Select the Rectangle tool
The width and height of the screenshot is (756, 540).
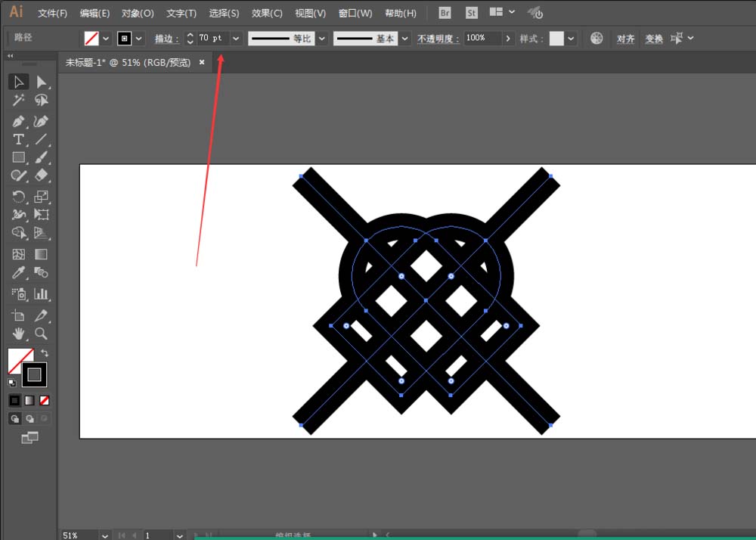coord(18,157)
